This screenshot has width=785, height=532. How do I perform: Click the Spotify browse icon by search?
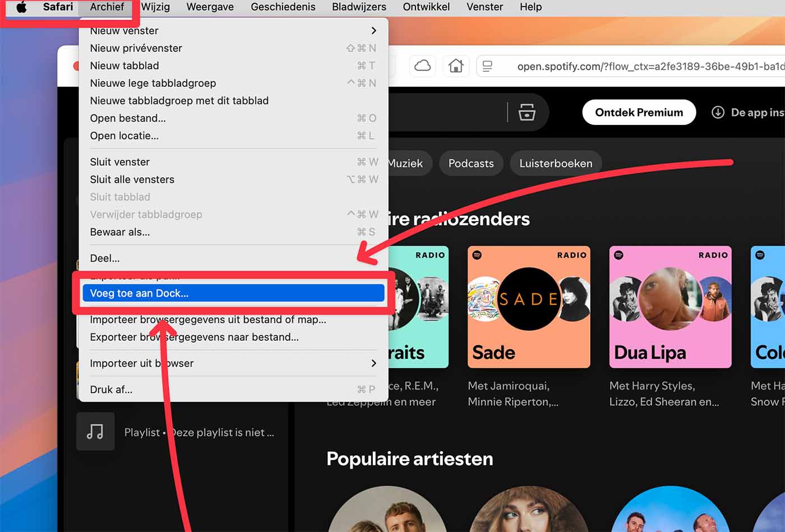click(527, 112)
